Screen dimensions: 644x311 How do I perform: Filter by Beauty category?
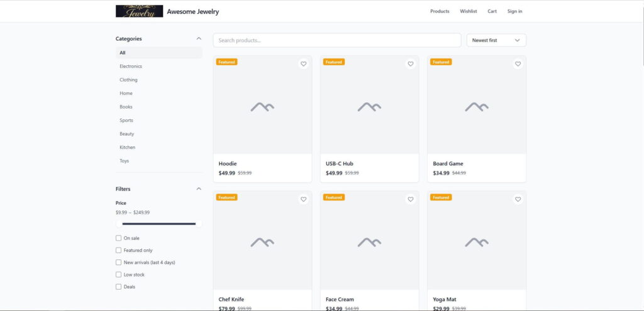(159, 134)
